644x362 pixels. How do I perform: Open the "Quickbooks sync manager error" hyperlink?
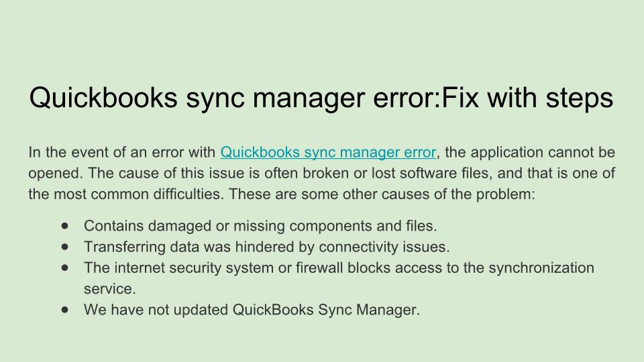pos(328,152)
